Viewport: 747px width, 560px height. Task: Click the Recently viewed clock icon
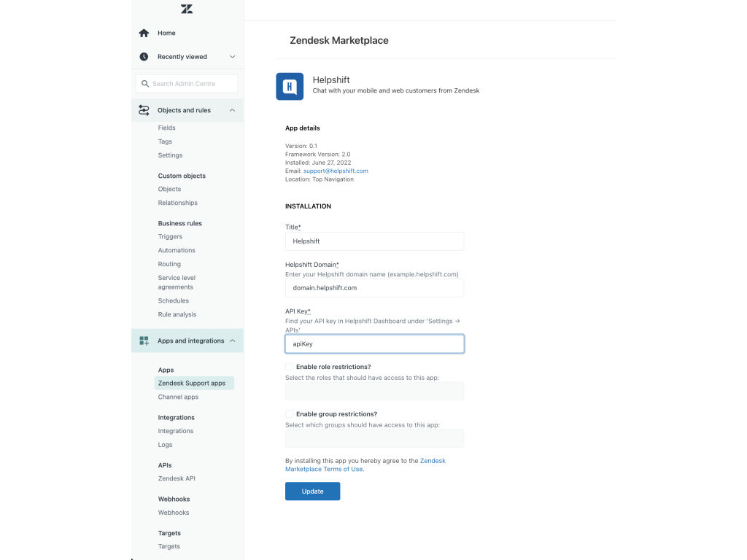[x=144, y=57]
